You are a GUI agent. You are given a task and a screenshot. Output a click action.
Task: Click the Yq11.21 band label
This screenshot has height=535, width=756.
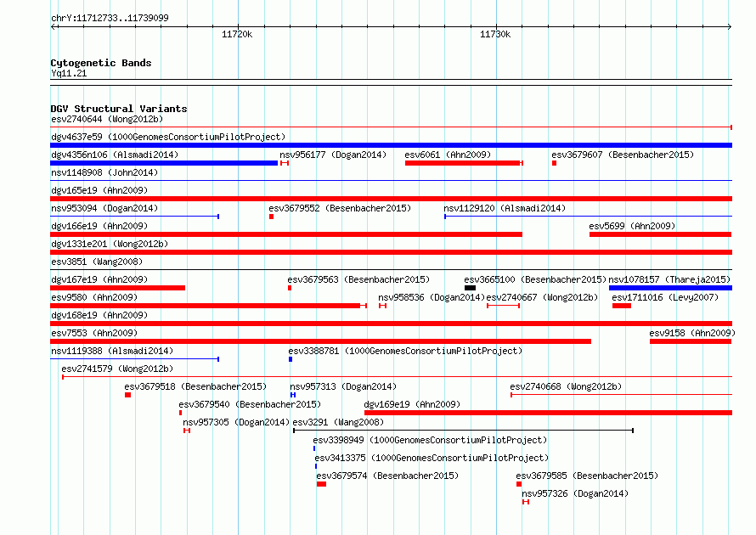point(69,73)
